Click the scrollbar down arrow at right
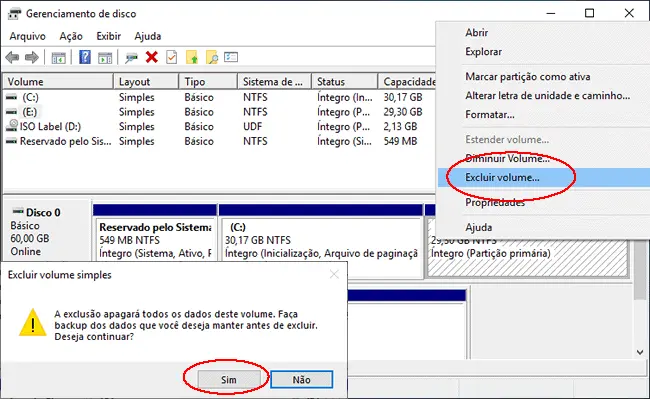650x399 pixels. pos(640,352)
